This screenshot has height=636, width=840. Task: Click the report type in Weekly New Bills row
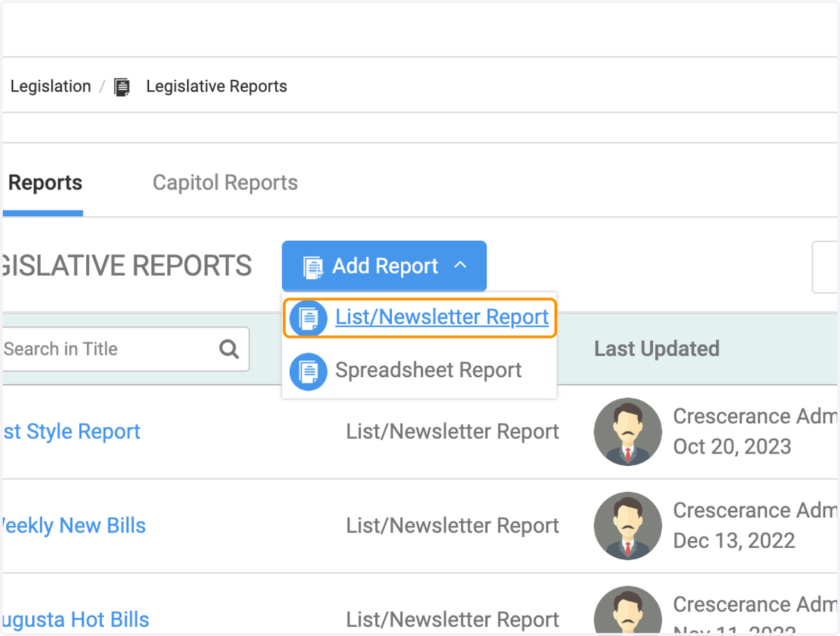pyautogui.click(x=452, y=525)
